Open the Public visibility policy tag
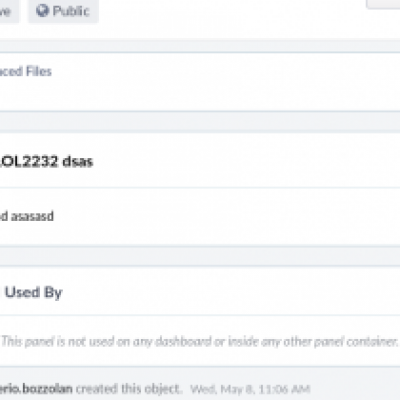 (x=63, y=11)
